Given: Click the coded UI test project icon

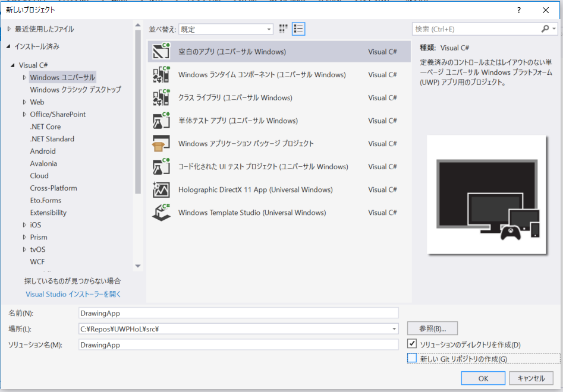Looking at the screenshot, I should coord(161,166).
